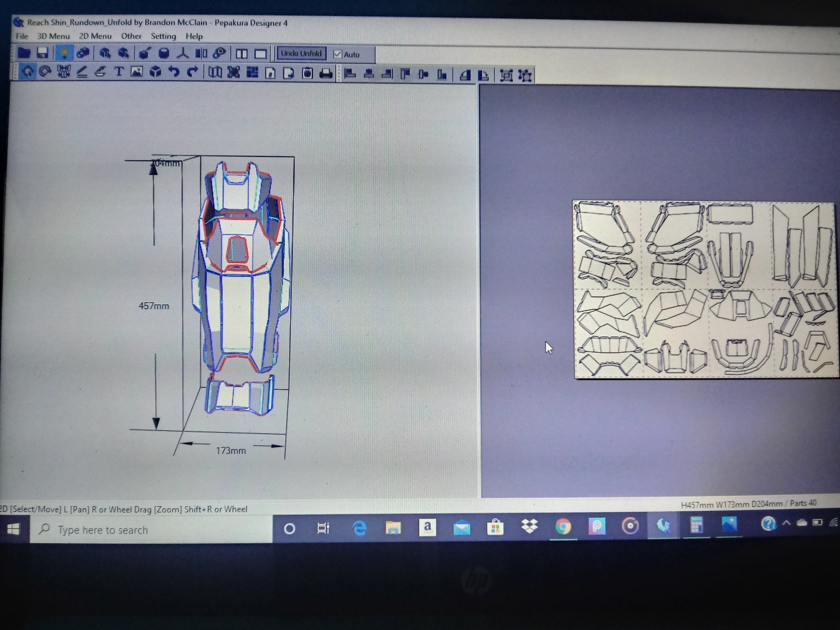Image resolution: width=840 pixels, height=630 pixels.
Task: Print the pattern with printer icon
Action: (326, 73)
